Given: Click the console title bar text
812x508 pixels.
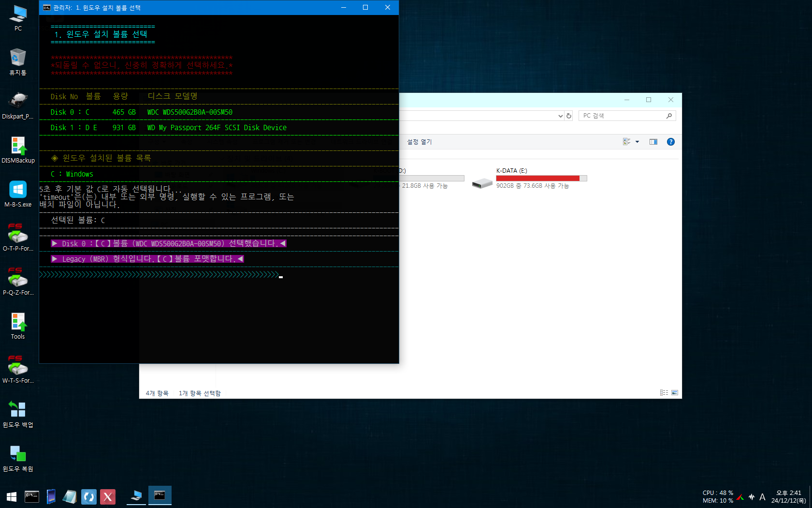Looking at the screenshot, I should pos(97,8).
